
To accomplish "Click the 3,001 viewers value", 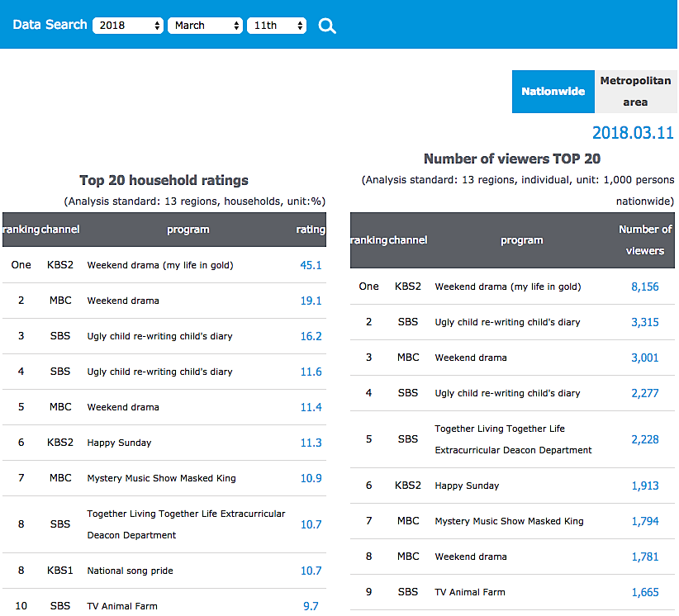I will coord(645,358).
